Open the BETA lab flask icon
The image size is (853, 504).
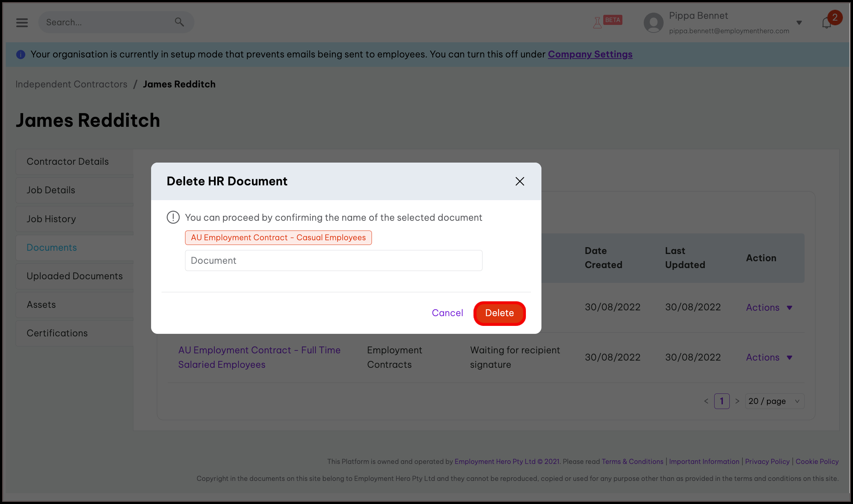coord(597,22)
